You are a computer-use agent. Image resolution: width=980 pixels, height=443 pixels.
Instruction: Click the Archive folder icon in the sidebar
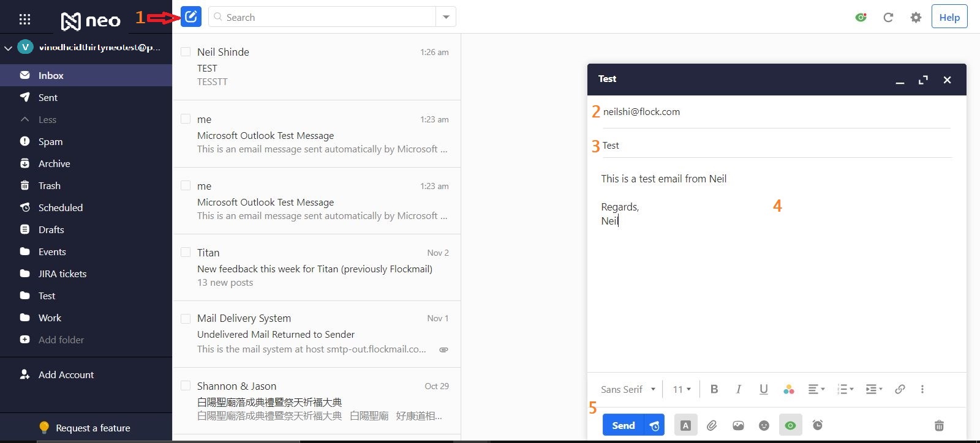24,163
